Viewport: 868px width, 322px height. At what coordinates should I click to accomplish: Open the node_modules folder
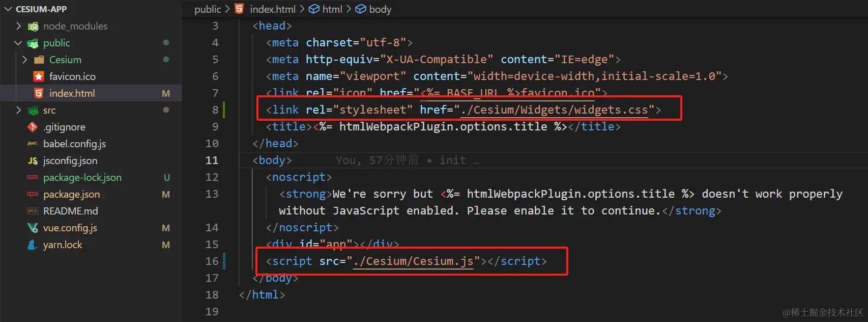[x=75, y=26]
